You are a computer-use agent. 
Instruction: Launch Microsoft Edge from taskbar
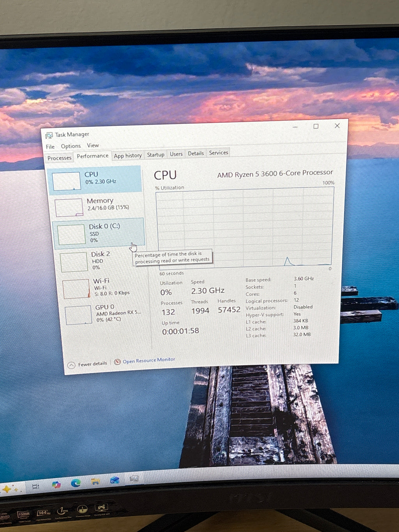pos(76,483)
